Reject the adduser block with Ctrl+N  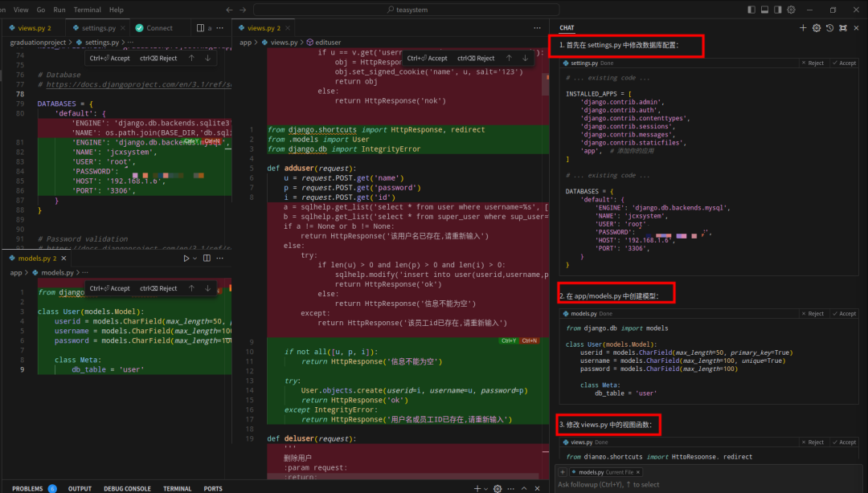[530, 340]
